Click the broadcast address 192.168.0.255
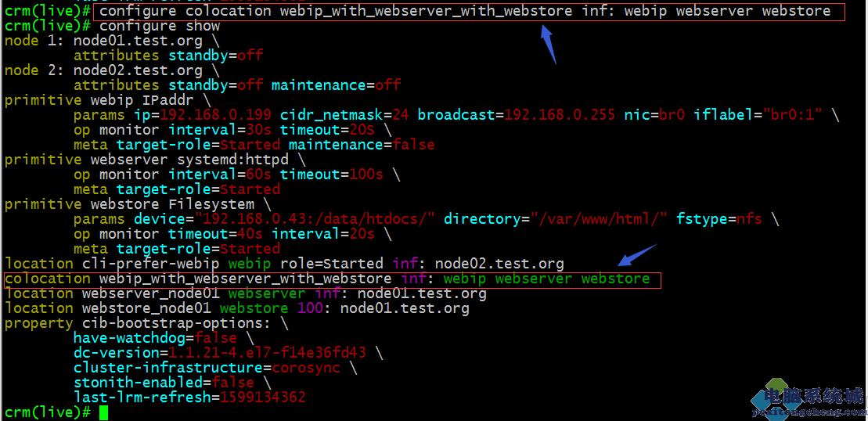 point(560,115)
